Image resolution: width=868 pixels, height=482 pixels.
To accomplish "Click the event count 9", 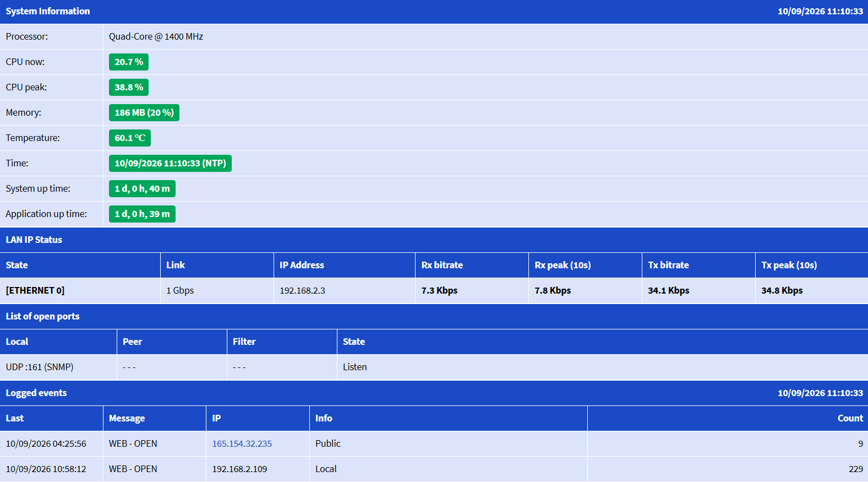I will (x=860, y=443).
